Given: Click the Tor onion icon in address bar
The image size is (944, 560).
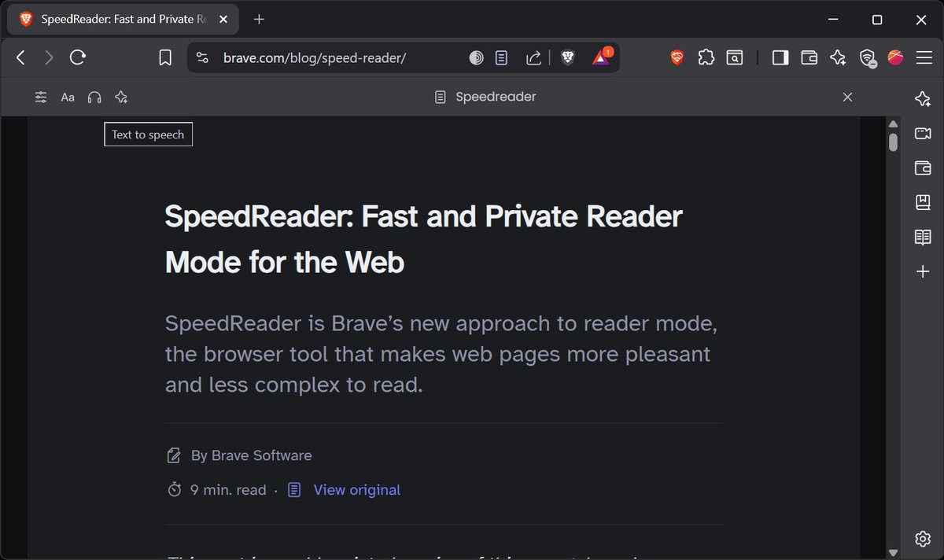Looking at the screenshot, I should (x=476, y=57).
